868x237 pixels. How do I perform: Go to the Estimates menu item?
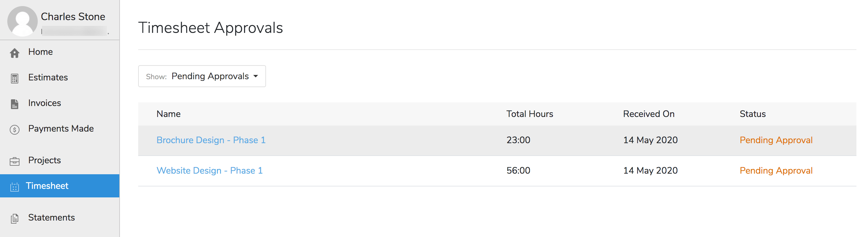click(x=48, y=78)
